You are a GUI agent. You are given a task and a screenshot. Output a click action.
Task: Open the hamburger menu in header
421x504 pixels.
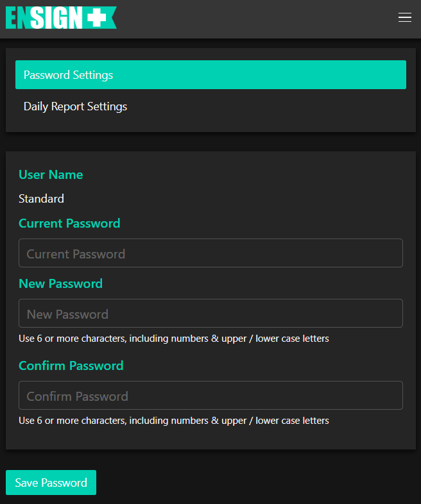pos(404,18)
